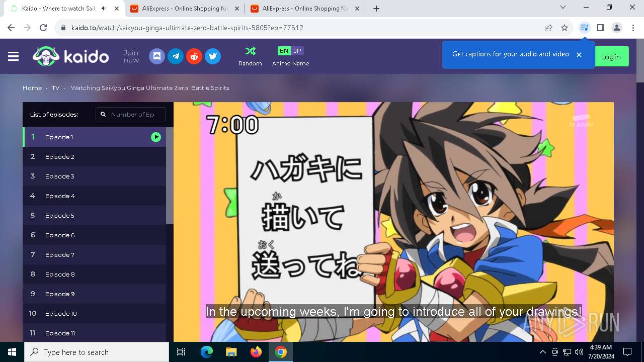
Task: Click the episode search magnifier icon
Action: point(103,115)
